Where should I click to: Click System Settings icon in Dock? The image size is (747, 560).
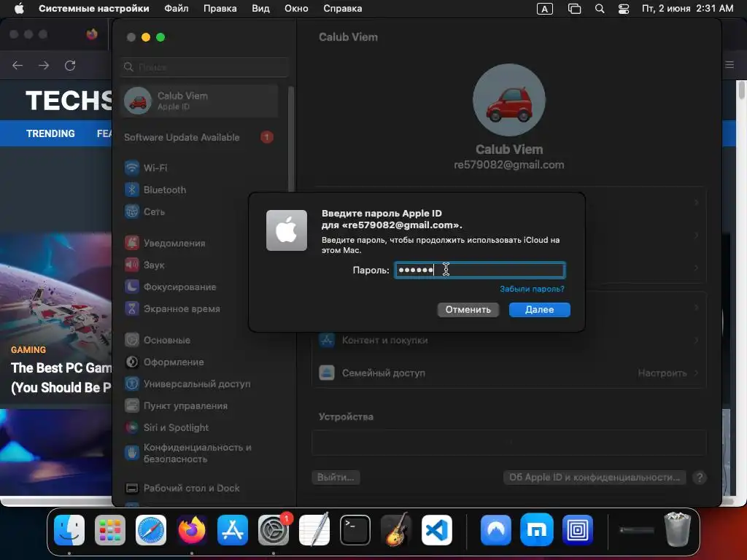pyautogui.click(x=274, y=529)
